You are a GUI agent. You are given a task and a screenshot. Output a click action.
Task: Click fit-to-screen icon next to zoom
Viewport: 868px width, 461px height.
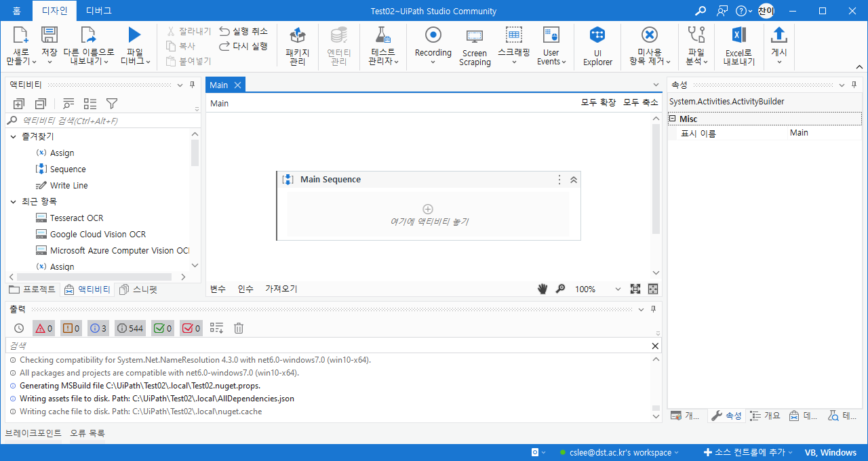[635, 289]
